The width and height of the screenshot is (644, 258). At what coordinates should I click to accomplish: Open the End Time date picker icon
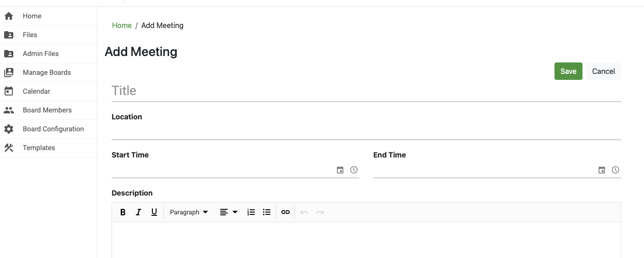[x=602, y=170]
